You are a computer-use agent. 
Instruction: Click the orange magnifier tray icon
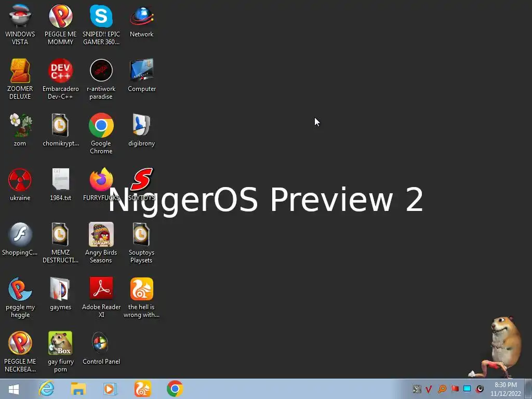point(442,389)
